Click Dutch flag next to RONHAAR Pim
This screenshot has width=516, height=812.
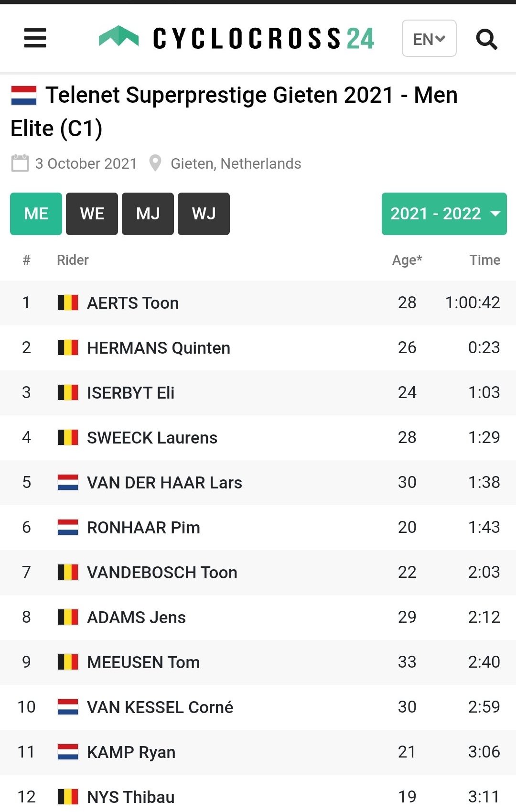(67, 528)
